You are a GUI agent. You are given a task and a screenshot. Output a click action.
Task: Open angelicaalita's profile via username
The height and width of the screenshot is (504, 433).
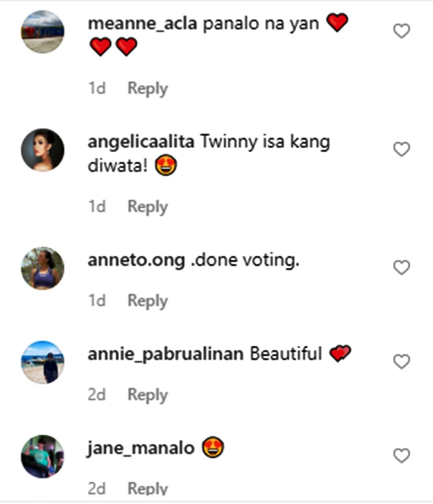(141, 142)
